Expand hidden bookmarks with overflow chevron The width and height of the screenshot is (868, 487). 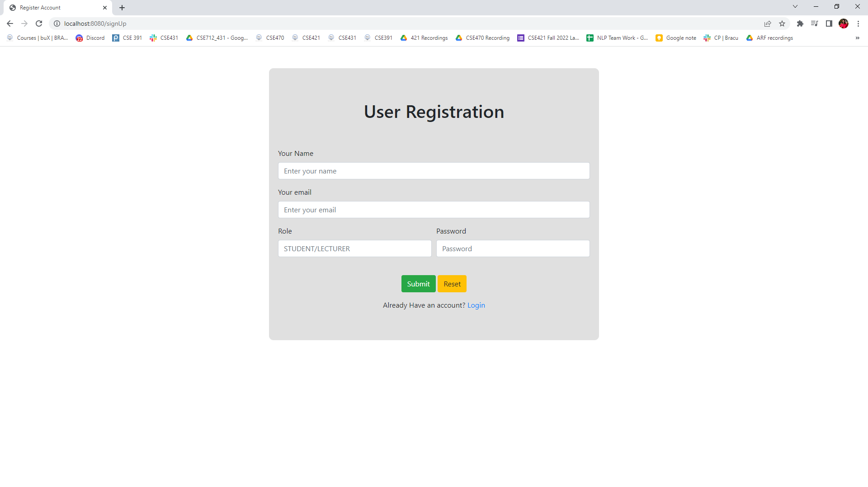857,38
